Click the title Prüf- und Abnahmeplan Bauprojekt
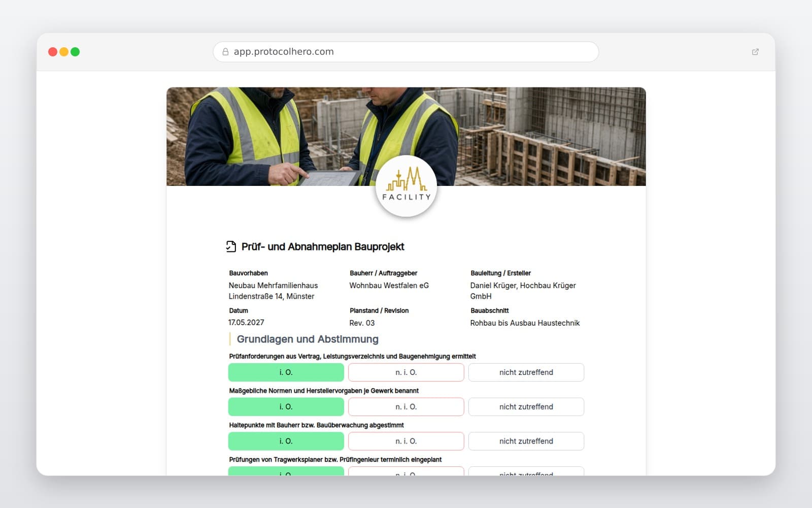Screen dimensions: 812x508 pos(323,247)
